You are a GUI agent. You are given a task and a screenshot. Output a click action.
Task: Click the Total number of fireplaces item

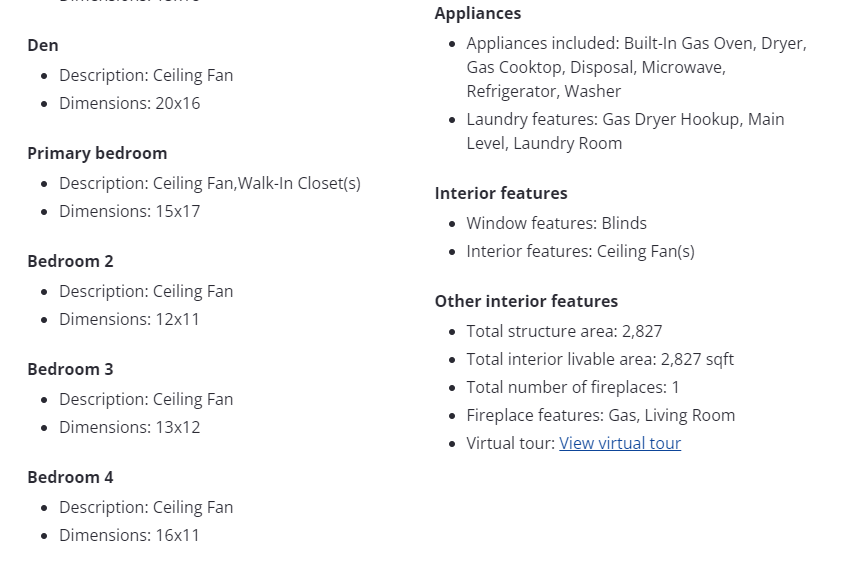[572, 387]
